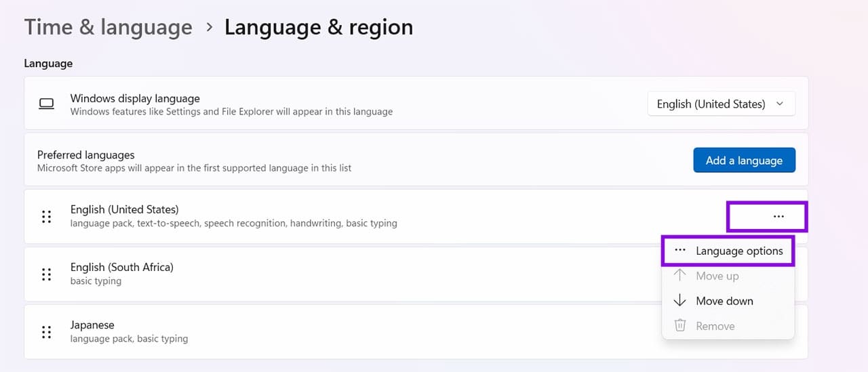
Task: Click the down-arrow icon beside Move down
Action: [x=679, y=301]
